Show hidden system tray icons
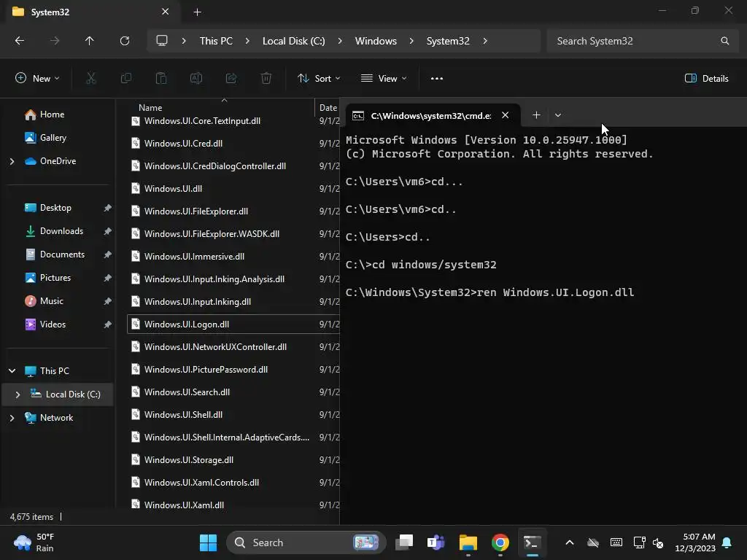 point(569,542)
